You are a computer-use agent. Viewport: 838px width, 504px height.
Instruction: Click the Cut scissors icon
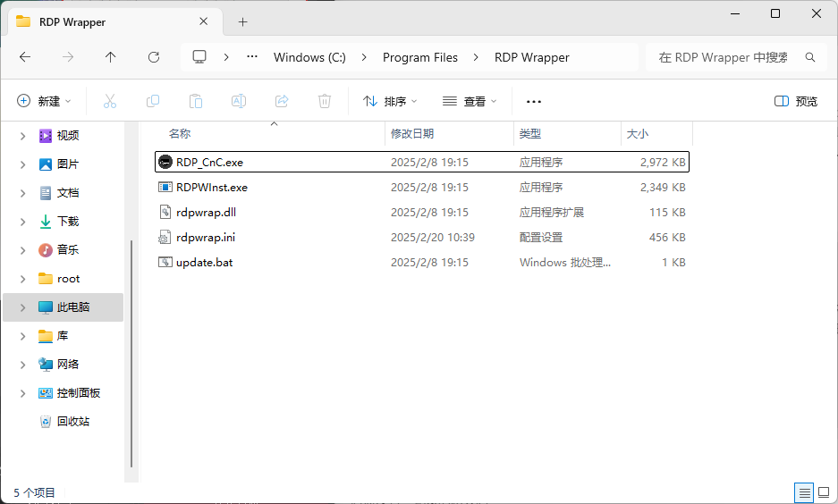110,101
